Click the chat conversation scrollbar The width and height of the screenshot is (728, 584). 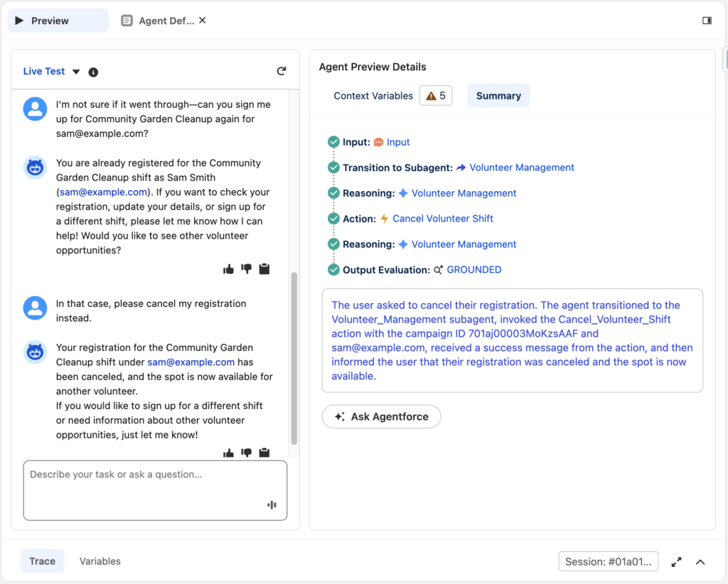point(294,358)
